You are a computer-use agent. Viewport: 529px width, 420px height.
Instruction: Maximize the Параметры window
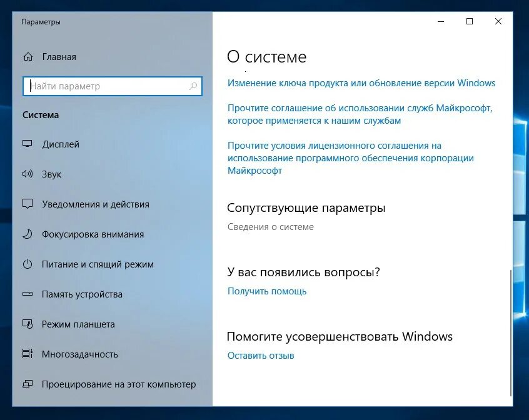pos(470,22)
